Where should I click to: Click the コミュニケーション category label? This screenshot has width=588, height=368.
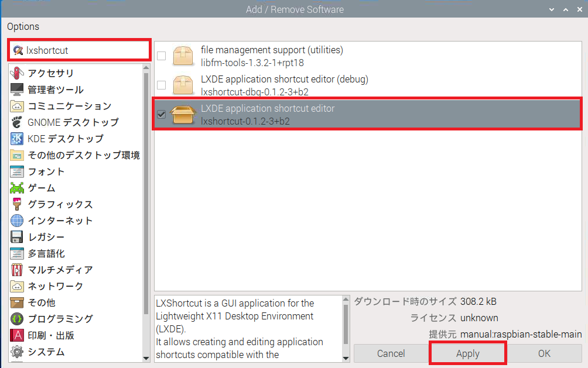pos(69,106)
